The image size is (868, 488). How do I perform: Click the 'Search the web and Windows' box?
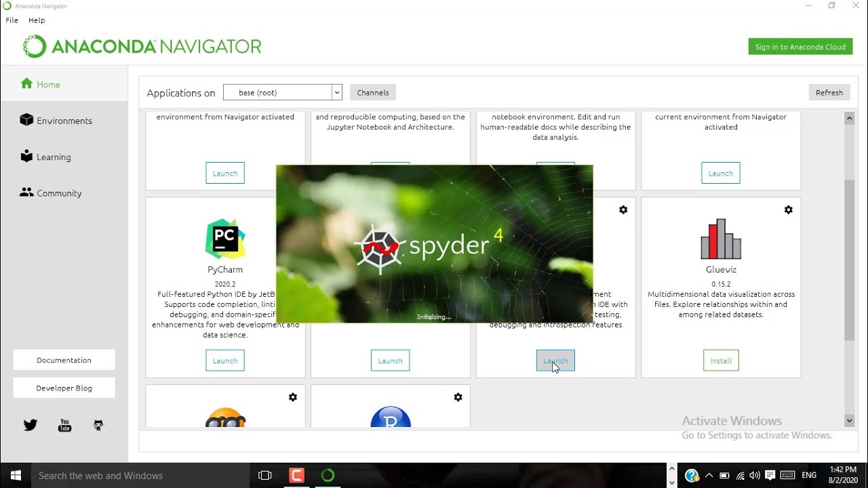[140, 476]
